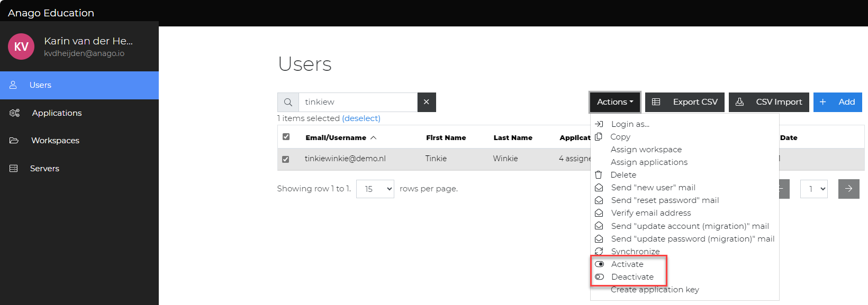Open the page number dropdown
Screen dimensions: 868x305
[813, 189]
